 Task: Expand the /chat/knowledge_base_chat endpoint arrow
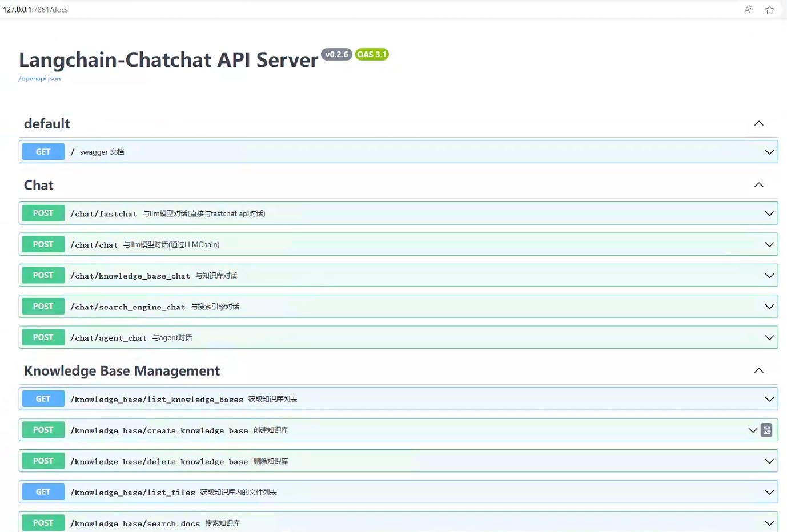point(769,276)
